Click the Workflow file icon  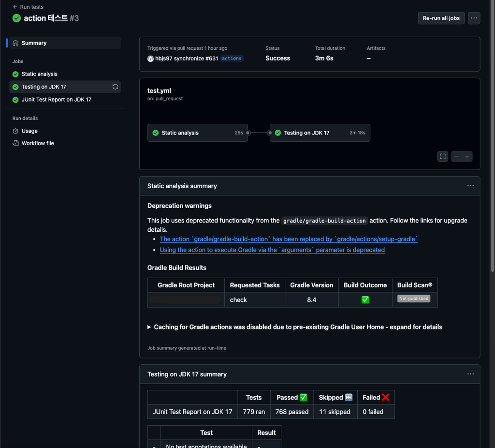15,143
